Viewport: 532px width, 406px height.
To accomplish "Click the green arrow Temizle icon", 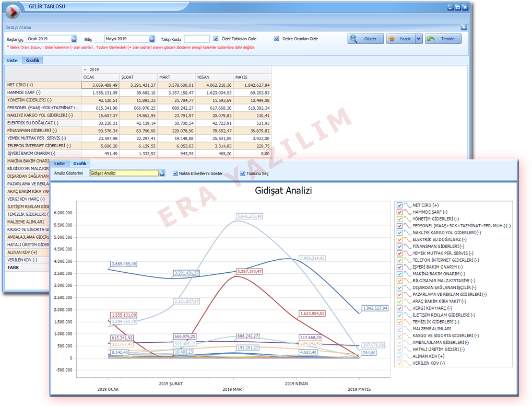I will coord(431,39).
